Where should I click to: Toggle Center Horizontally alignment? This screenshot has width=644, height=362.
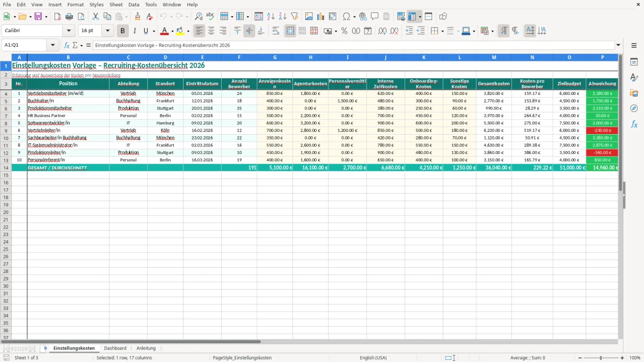point(211,31)
